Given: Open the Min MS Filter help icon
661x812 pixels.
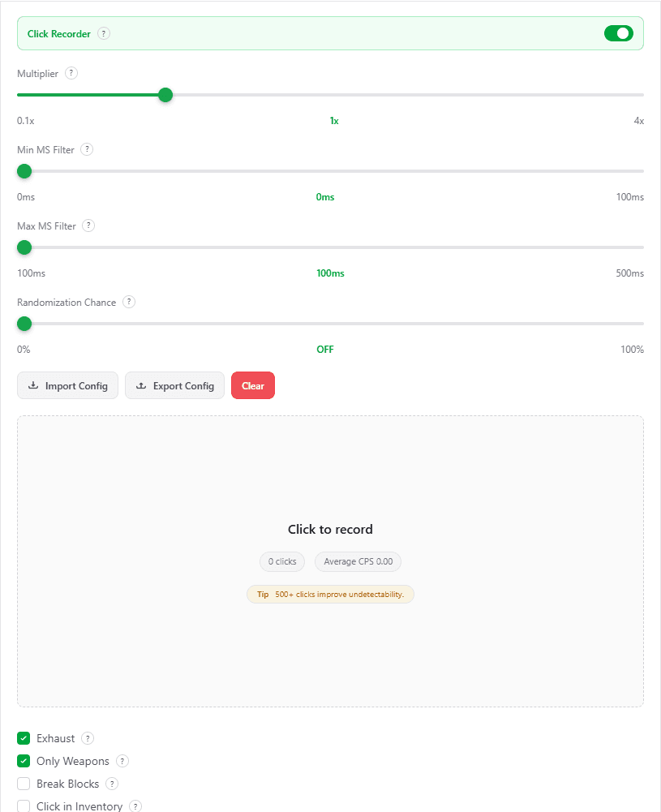Looking at the screenshot, I should click(x=87, y=149).
